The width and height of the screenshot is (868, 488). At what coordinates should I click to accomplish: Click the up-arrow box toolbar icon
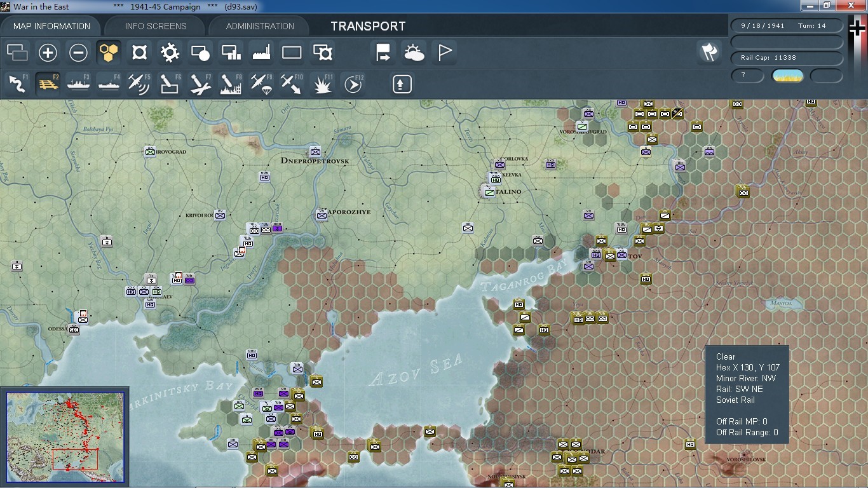(x=402, y=84)
